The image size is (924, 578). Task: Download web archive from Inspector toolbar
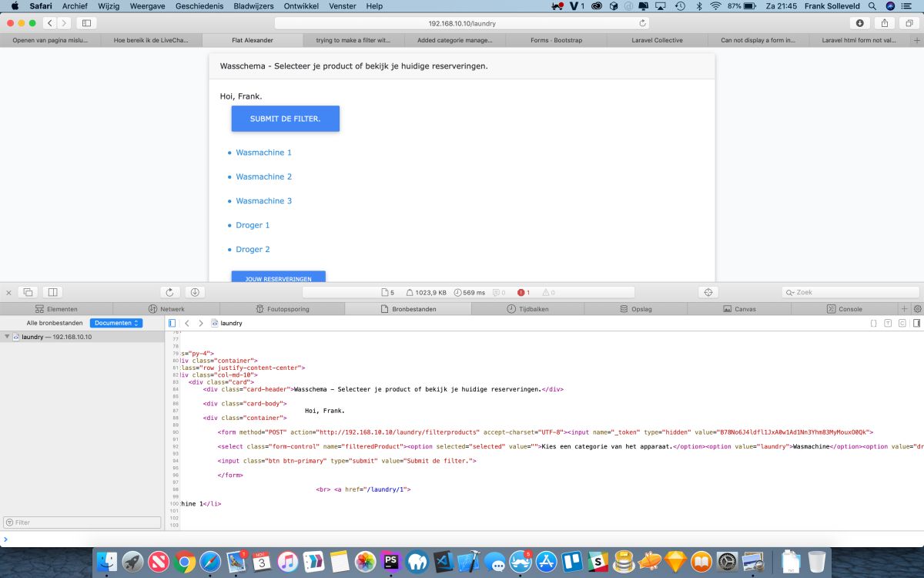point(195,292)
